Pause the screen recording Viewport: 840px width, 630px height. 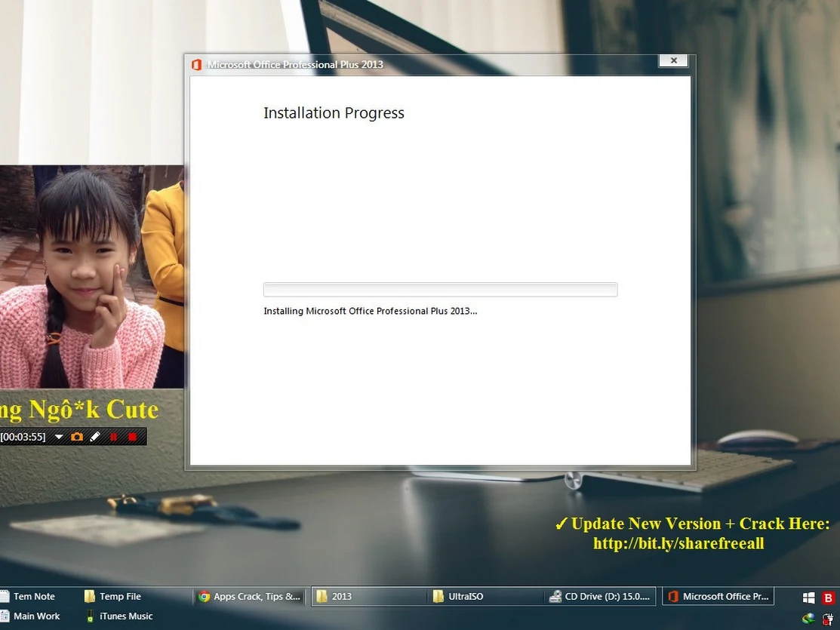pyautogui.click(x=113, y=437)
